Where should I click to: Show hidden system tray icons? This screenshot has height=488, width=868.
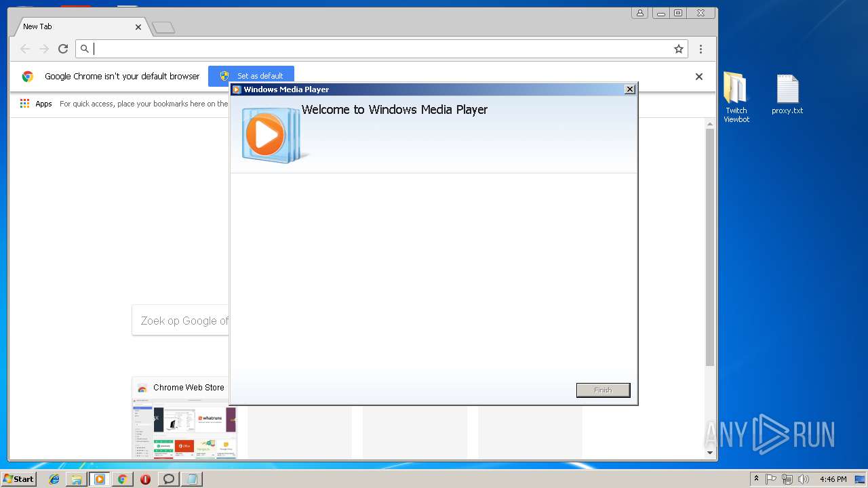[756, 479]
